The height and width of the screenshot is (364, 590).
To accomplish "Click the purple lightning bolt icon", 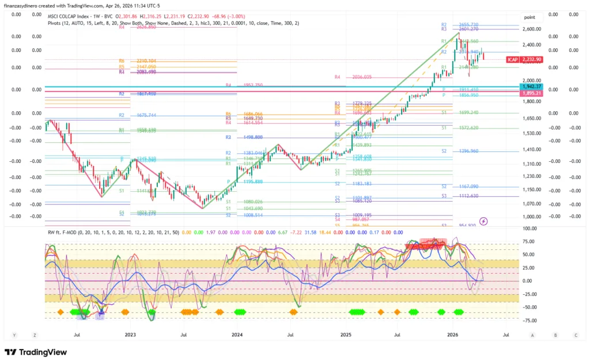I will click(x=484, y=221).
